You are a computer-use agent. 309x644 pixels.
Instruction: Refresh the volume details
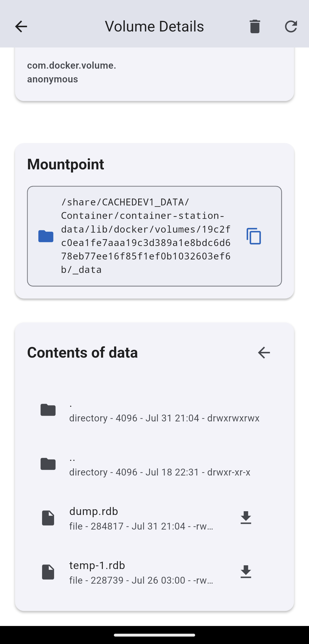click(x=291, y=26)
